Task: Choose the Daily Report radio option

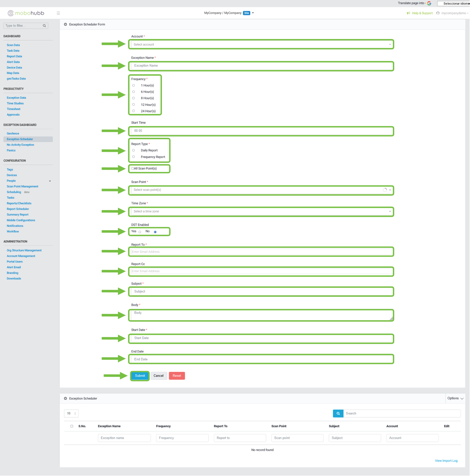Action: coord(133,150)
